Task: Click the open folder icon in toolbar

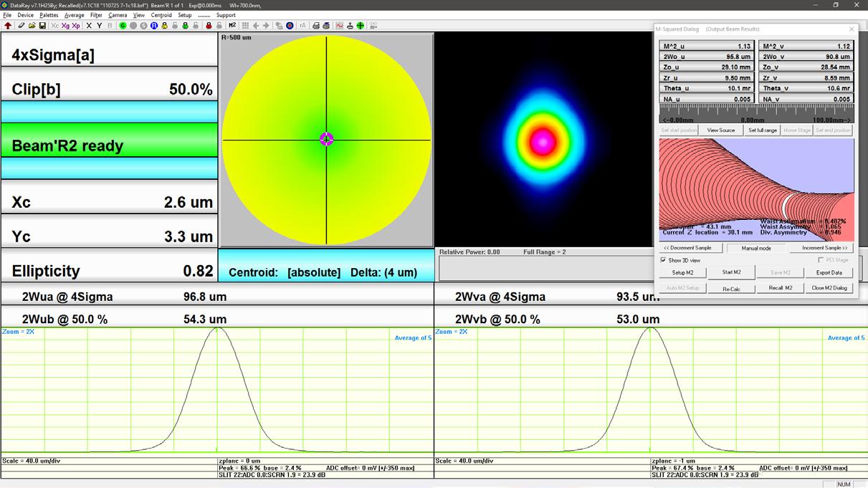Action: [x=32, y=26]
